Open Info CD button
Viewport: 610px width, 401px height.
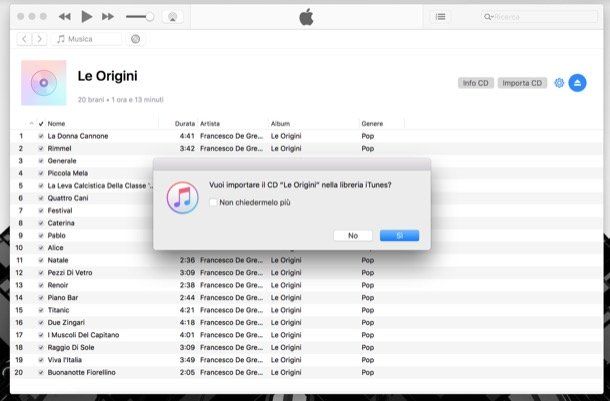pos(475,83)
